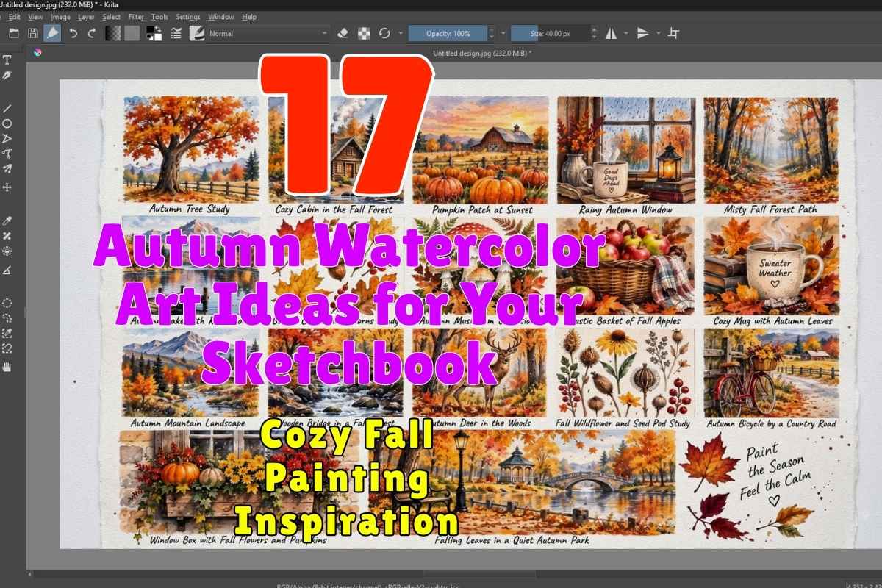Screen dimensions: 882x588
Task: Click the Krita logo beside document tab
Action: coord(37,52)
